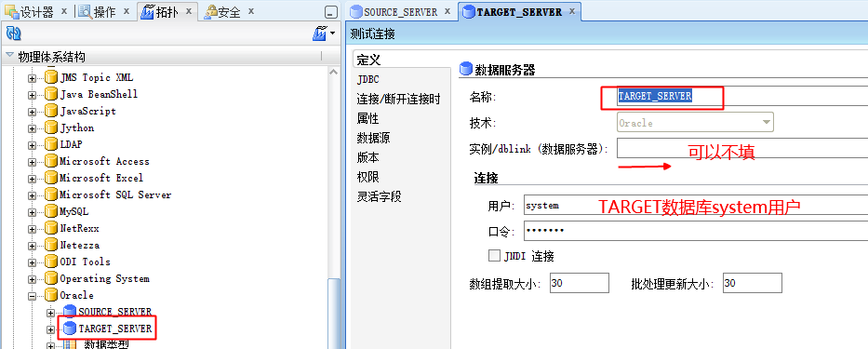Click the NetRexx technology icon
This screenshot has height=349, width=868.
point(51,228)
